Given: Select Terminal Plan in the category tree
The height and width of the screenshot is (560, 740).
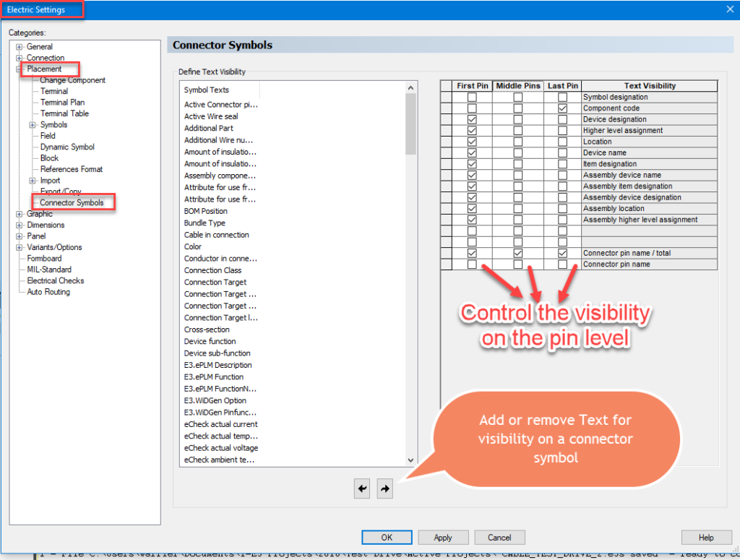Looking at the screenshot, I should [x=63, y=102].
